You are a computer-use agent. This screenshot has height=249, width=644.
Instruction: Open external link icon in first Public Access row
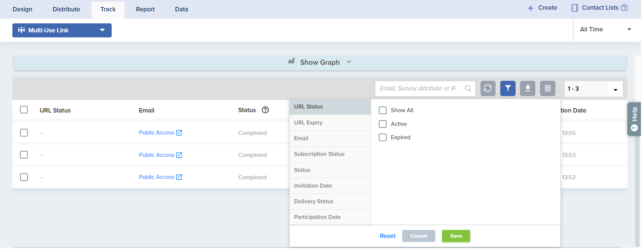[179, 133]
